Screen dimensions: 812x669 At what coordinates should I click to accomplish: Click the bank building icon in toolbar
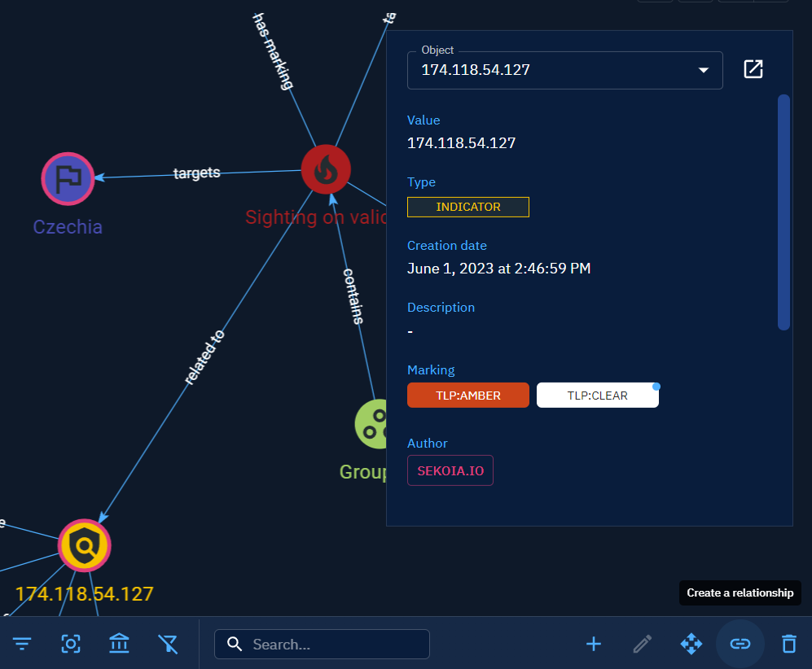point(119,644)
